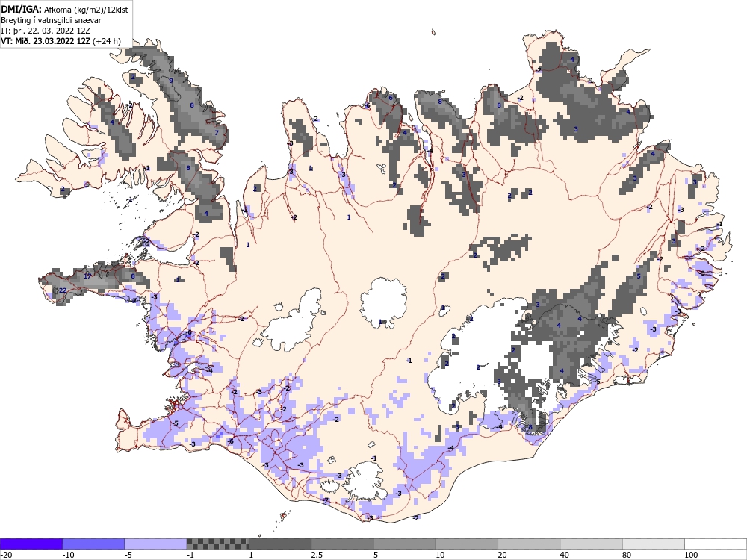Screen dimensions: 747x560
Task: Click the checkered -1 to 1 legend swatch
Action: 217,544
